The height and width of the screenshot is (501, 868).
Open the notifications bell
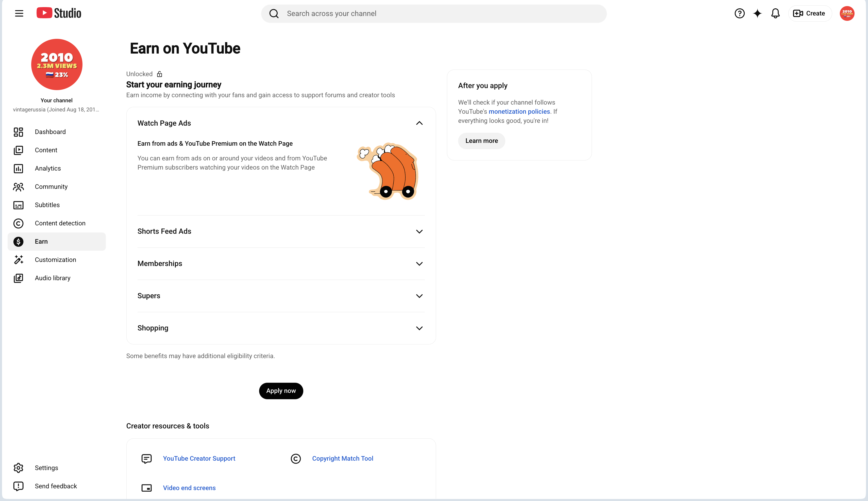point(775,13)
